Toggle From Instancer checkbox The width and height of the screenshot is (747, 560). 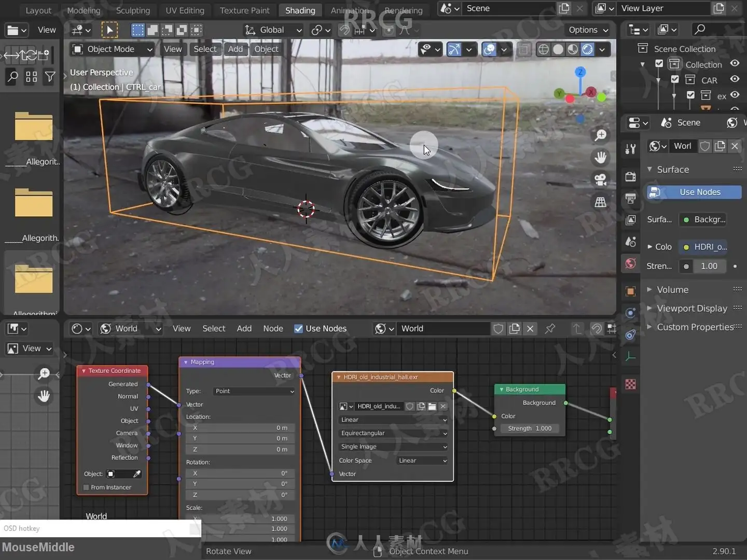[86, 487]
